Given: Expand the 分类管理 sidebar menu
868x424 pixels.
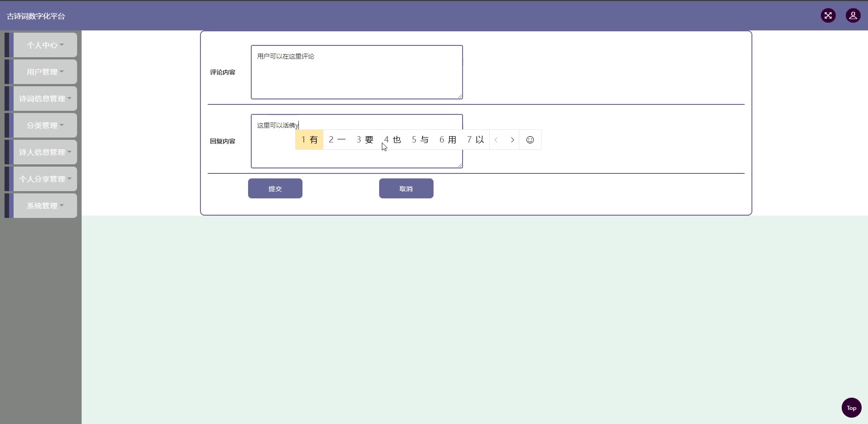Looking at the screenshot, I should (45, 125).
